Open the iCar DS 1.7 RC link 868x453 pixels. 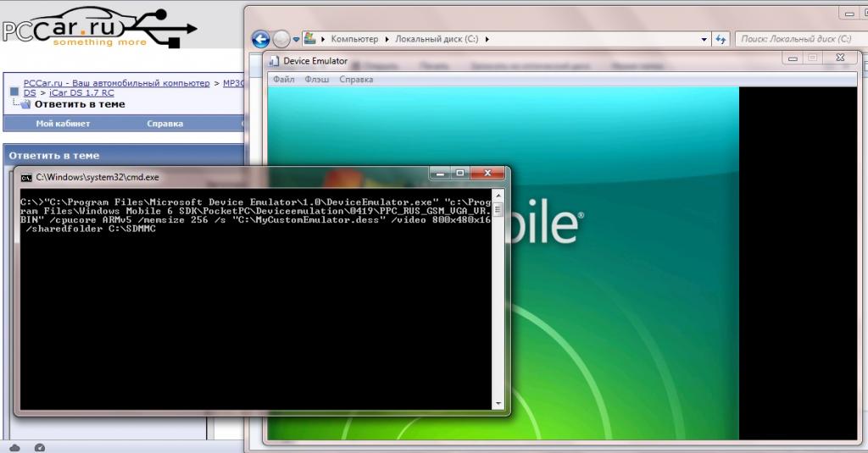click(81, 93)
